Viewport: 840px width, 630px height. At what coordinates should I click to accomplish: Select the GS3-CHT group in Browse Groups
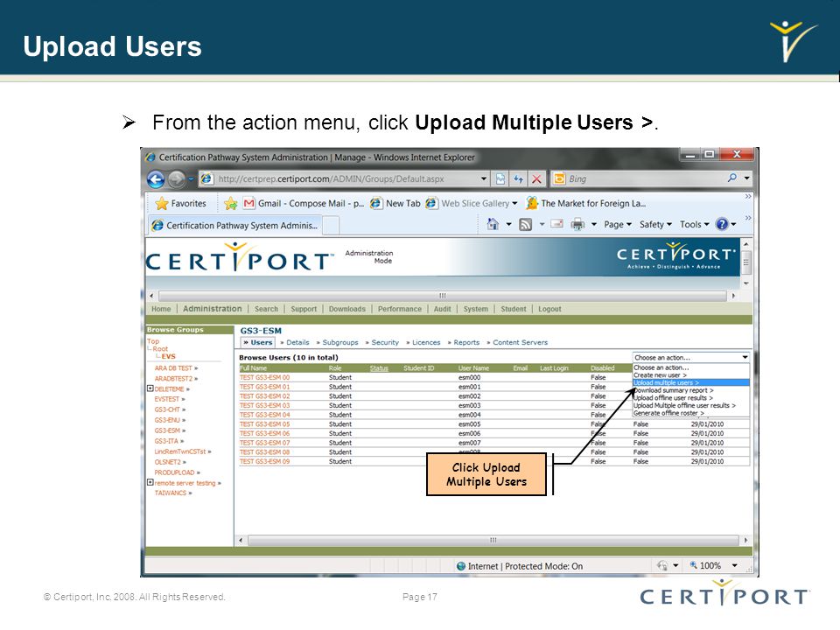(167, 409)
